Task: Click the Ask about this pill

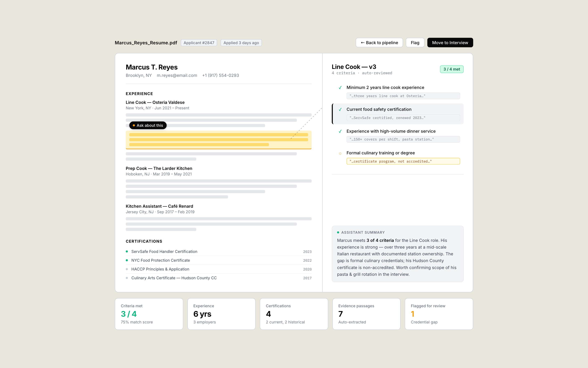Action: tap(148, 125)
